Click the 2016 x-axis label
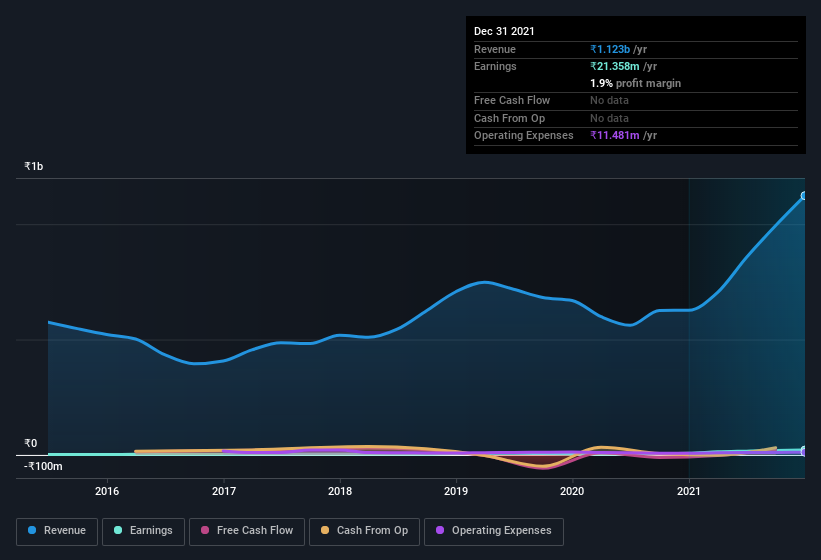 tap(107, 491)
